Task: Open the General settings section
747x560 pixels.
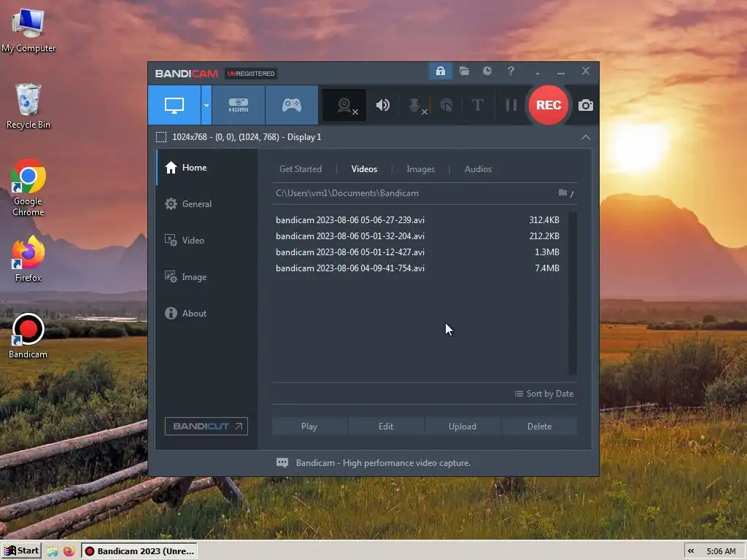Action: (x=207, y=204)
